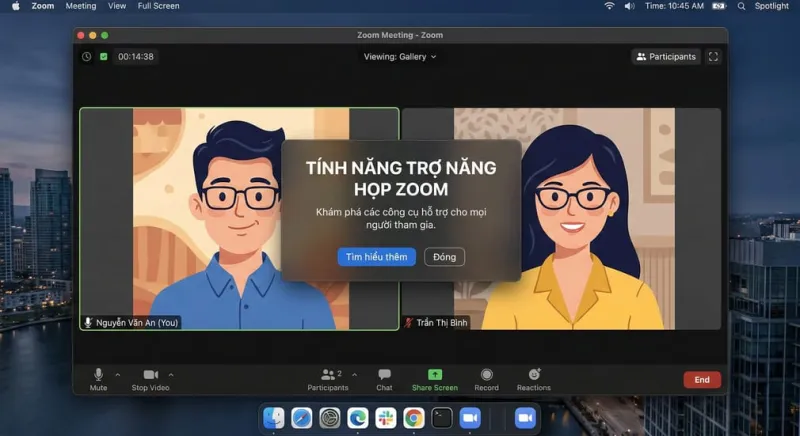Start Share Screen
Screen dimensions: 800x436
(435, 379)
